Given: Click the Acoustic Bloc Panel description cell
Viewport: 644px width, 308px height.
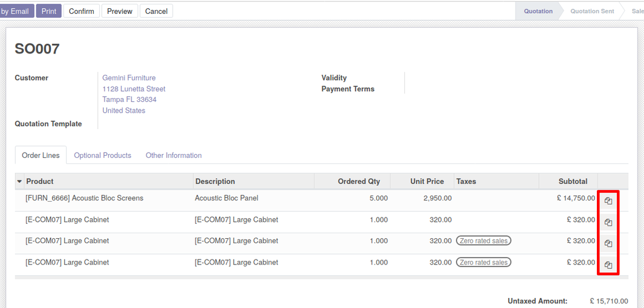Looking at the screenshot, I should [x=226, y=198].
